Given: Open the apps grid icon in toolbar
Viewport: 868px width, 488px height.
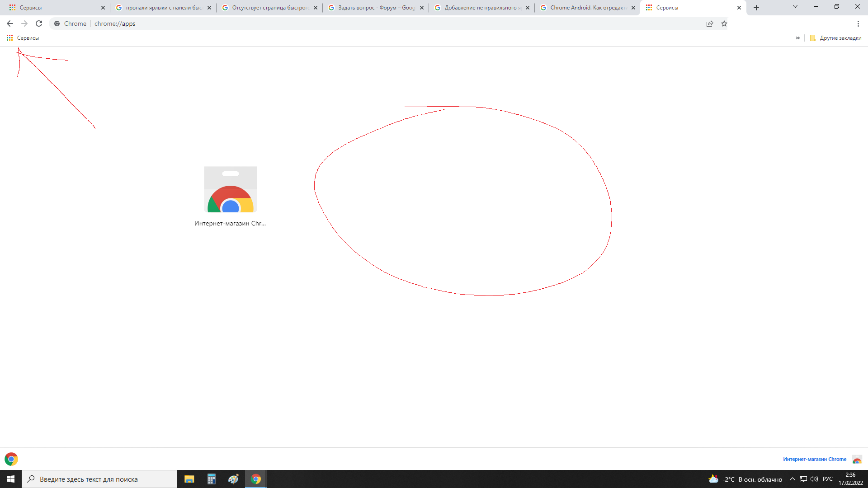Looking at the screenshot, I should (x=9, y=38).
